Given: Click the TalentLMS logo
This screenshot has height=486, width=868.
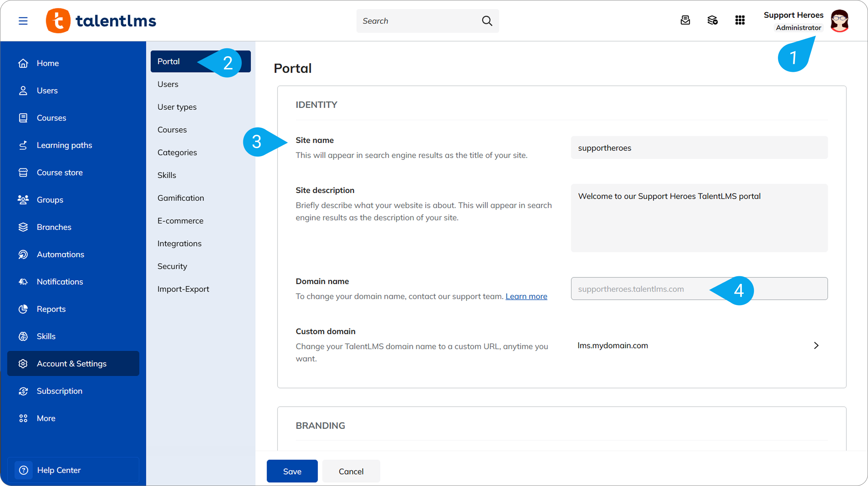Looking at the screenshot, I should (x=101, y=21).
